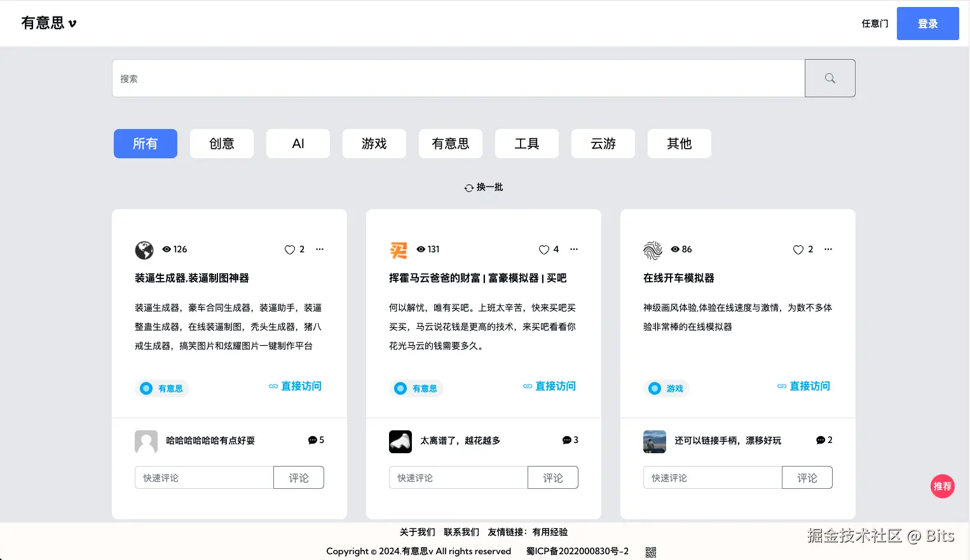Click the blue 登录 button
The height and width of the screenshot is (560, 970).
click(927, 24)
